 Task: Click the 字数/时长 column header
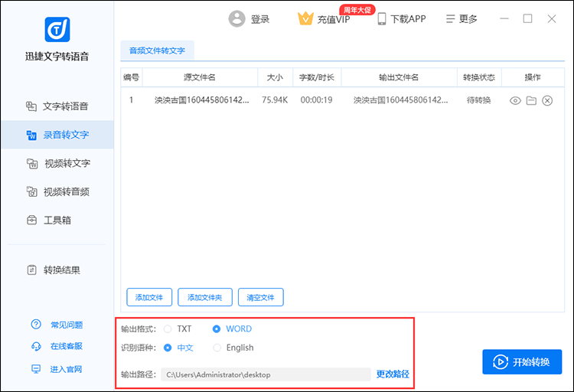[x=317, y=77]
